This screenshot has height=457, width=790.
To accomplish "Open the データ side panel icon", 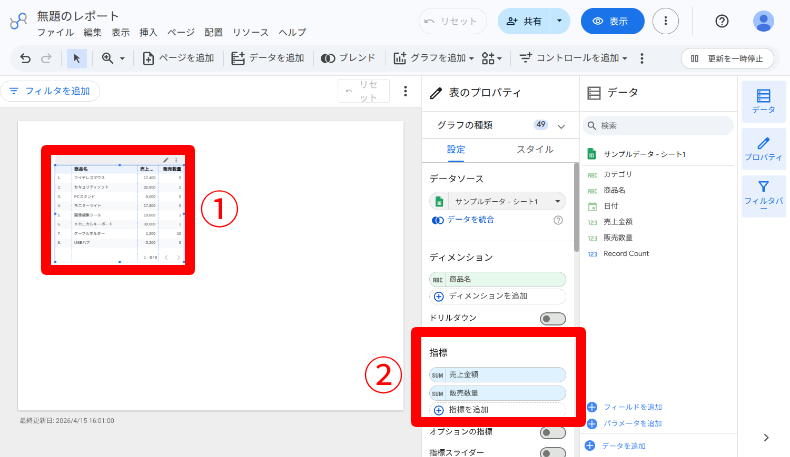I will [763, 102].
